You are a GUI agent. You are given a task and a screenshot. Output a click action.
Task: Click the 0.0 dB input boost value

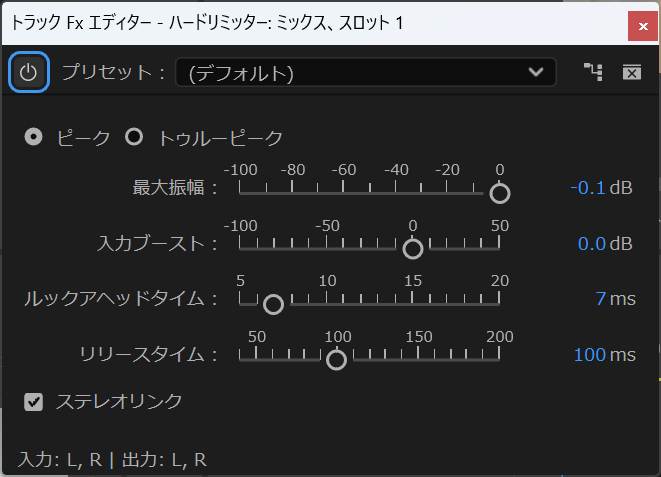[592, 244]
